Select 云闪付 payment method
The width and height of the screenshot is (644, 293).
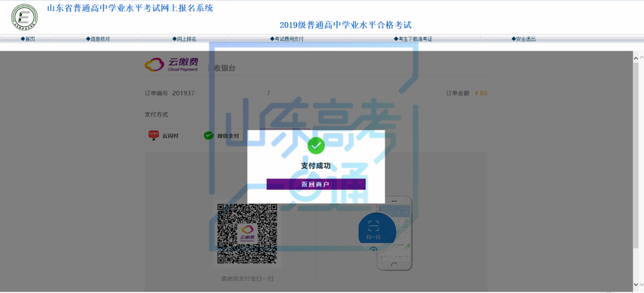coord(164,135)
